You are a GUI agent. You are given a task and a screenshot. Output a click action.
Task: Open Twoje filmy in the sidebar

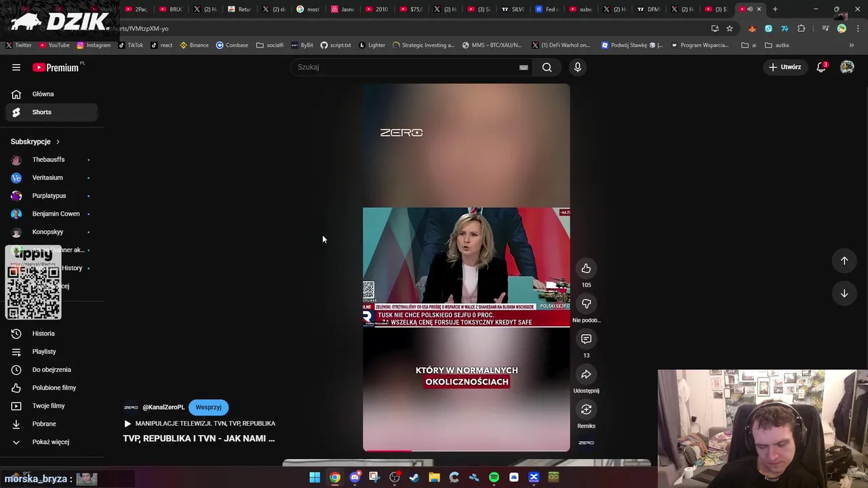pyautogui.click(x=52, y=406)
